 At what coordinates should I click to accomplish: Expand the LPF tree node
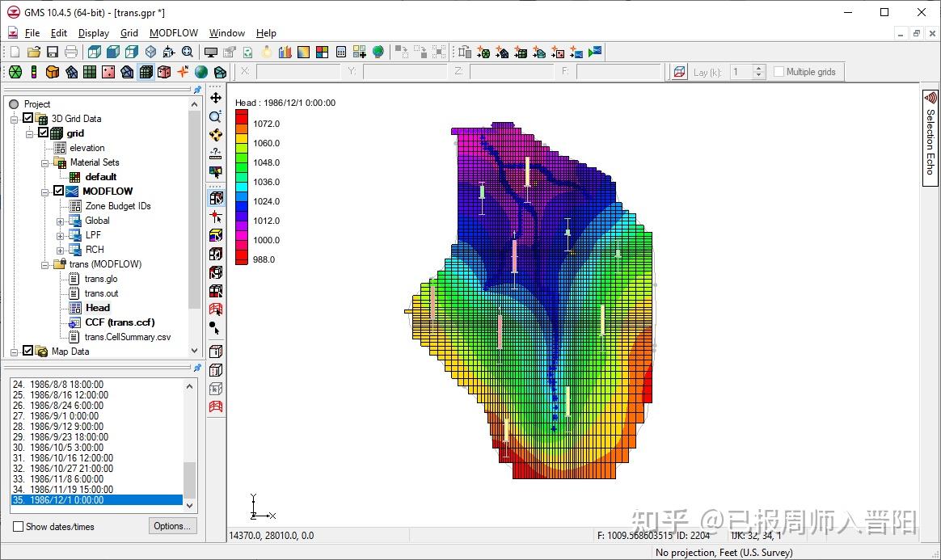[60, 235]
